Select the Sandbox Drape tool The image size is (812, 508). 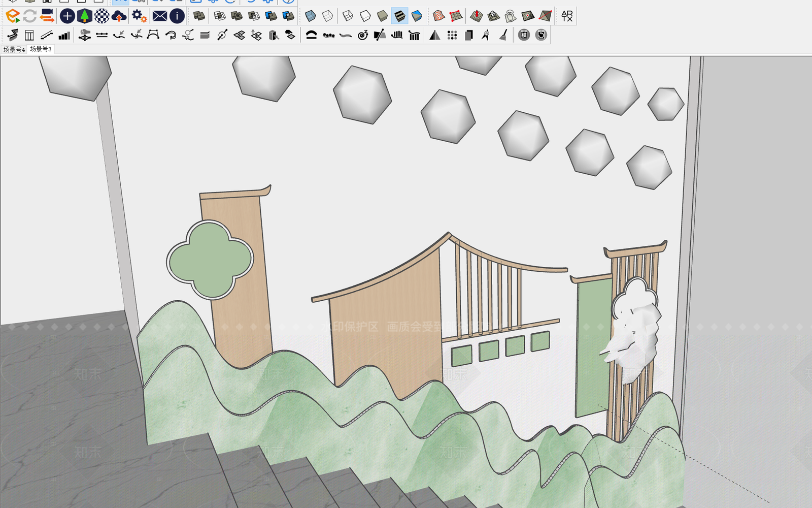[x=511, y=16]
